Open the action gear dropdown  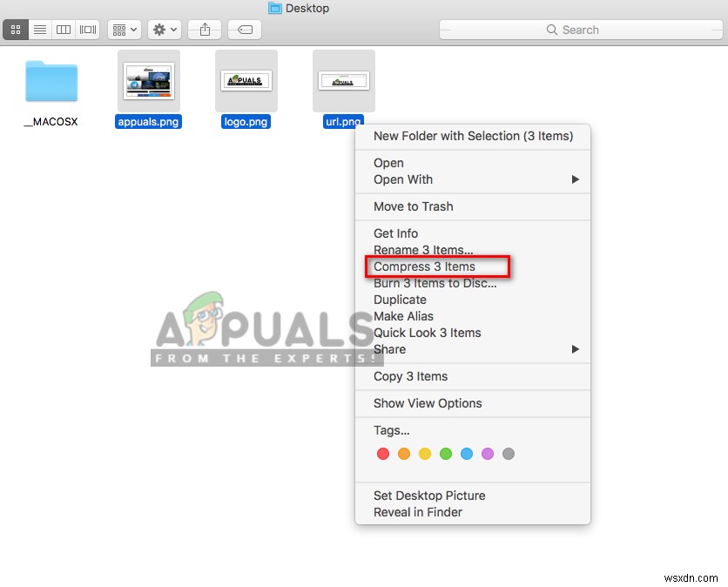tap(164, 30)
